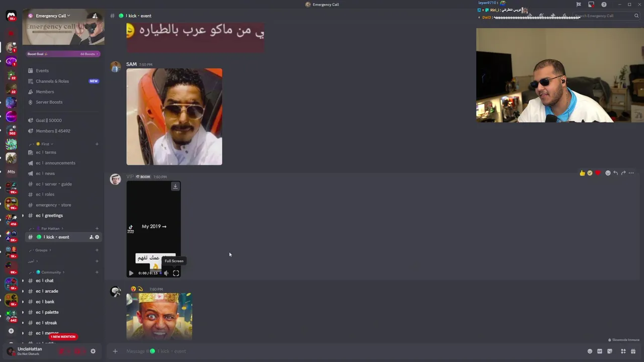Toggle microphone mute in user panel
The width and height of the screenshot is (644, 362).
(62, 351)
